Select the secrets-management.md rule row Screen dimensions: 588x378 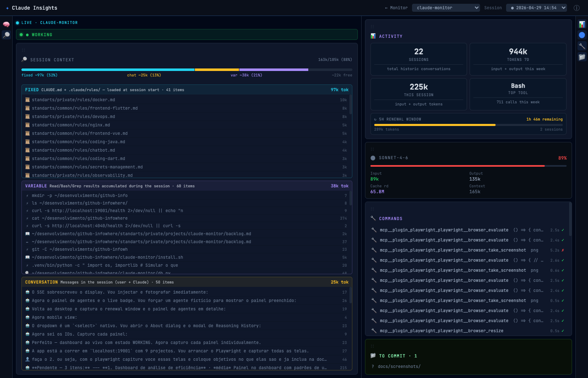186,167
